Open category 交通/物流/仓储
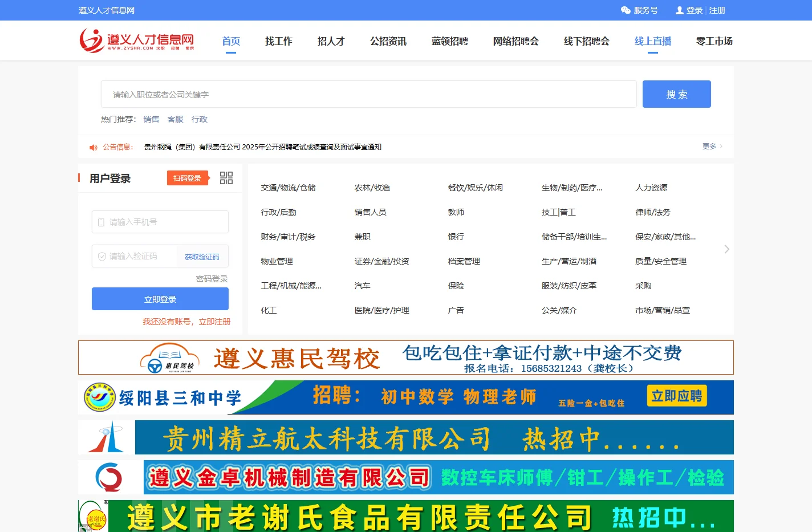 tap(288, 188)
